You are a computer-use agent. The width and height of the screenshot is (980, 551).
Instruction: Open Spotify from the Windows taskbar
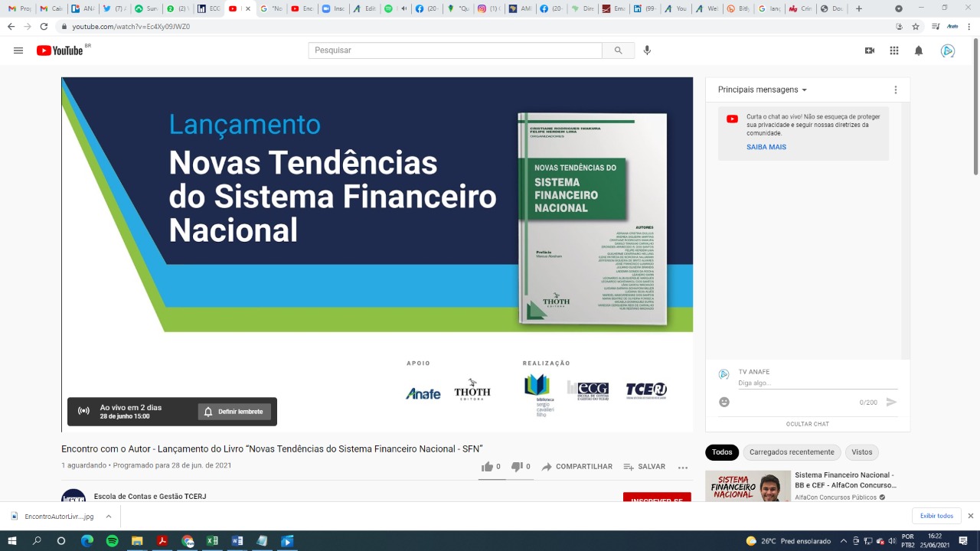click(x=112, y=541)
